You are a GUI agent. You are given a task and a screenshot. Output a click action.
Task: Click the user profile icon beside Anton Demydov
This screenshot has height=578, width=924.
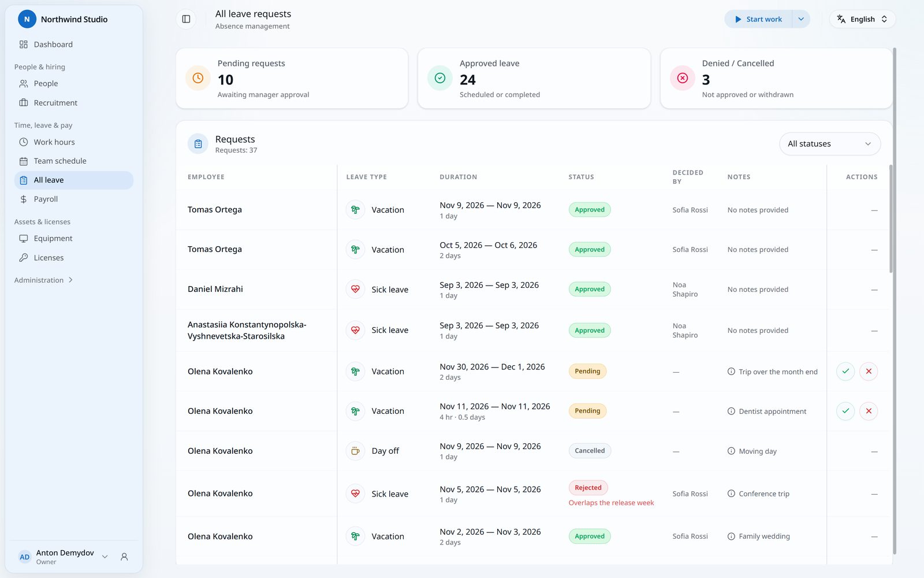coord(124,557)
